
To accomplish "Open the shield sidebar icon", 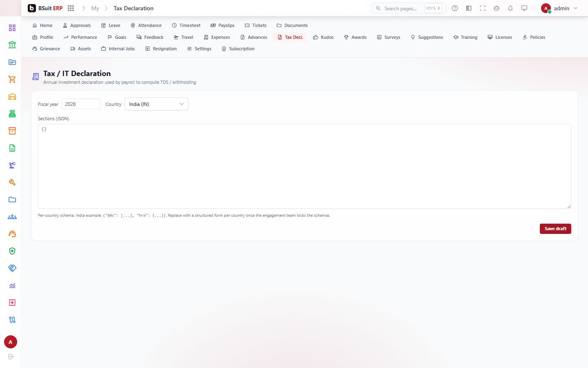I will [x=12, y=251].
